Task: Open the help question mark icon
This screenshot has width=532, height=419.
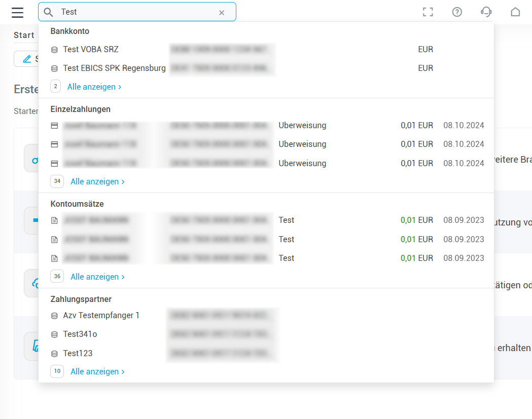Action: (457, 12)
